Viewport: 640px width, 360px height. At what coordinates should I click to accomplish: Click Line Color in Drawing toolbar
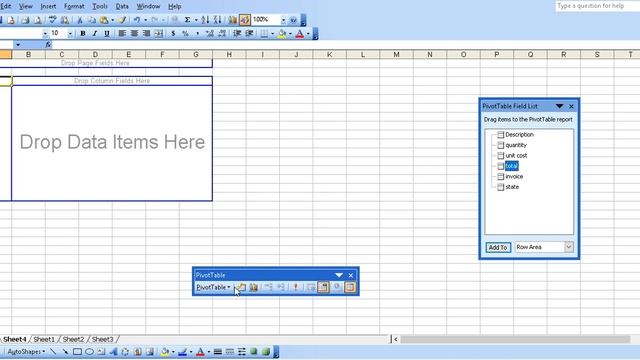click(x=182, y=351)
